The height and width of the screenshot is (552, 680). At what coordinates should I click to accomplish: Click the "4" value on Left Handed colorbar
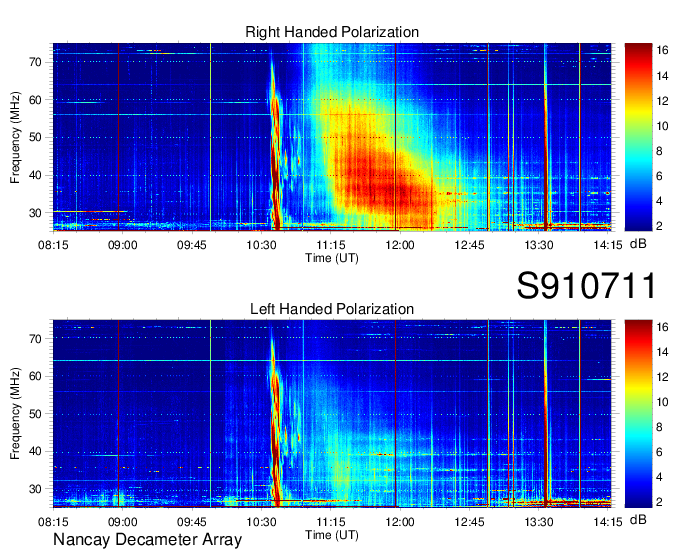tap(659, 477)
